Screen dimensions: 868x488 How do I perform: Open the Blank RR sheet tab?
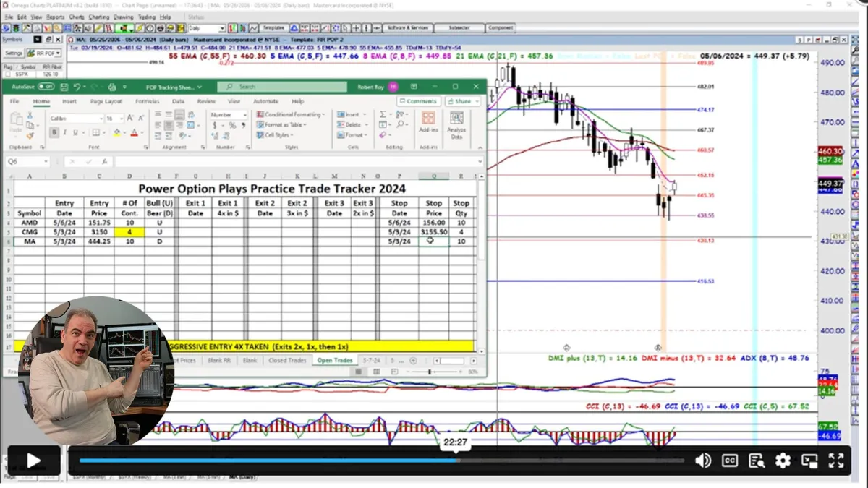point(219,360)
